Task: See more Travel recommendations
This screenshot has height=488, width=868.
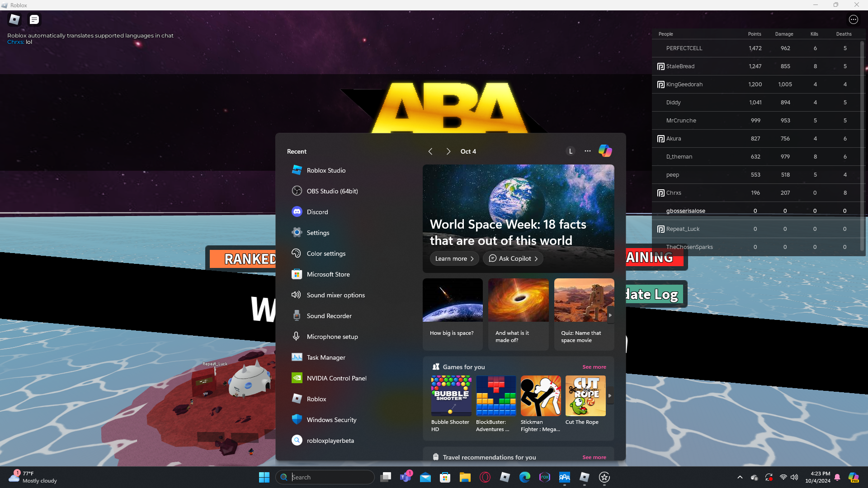Action: coord(594,457)
